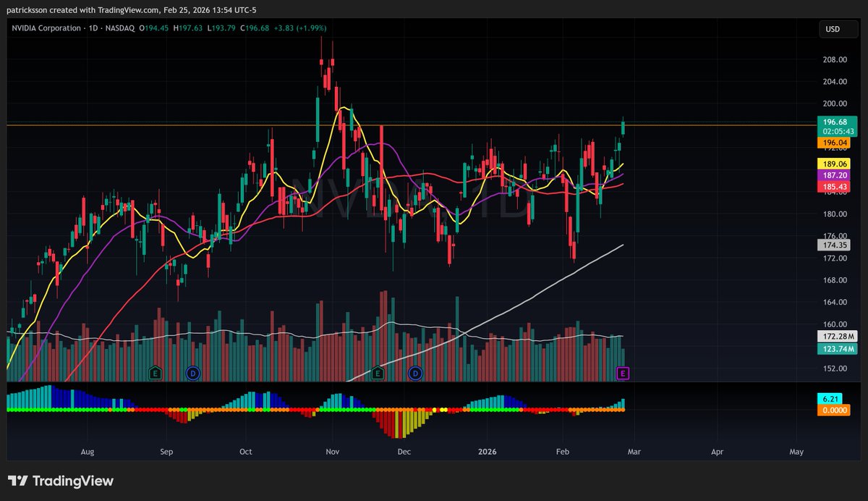Click the 152.00 price axis label
Screen dimensions: 868x501
(835, 369)
